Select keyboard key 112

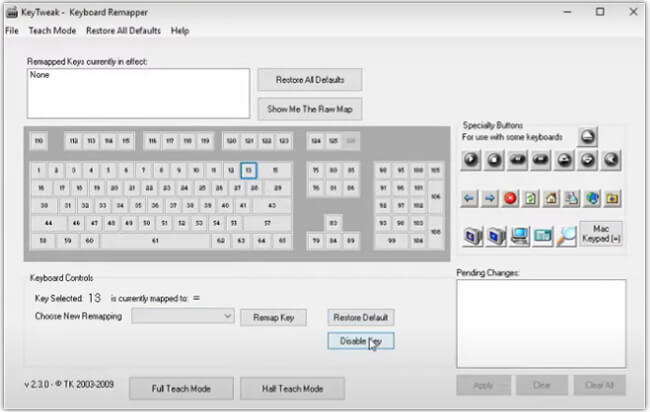(x=74, y=141)
